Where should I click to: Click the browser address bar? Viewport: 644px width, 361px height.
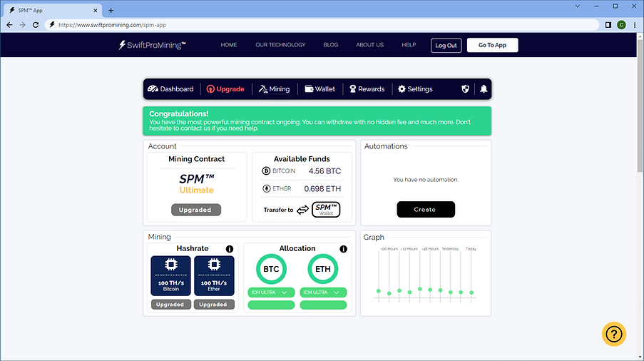pyautogui.click(x=321, y=25)
